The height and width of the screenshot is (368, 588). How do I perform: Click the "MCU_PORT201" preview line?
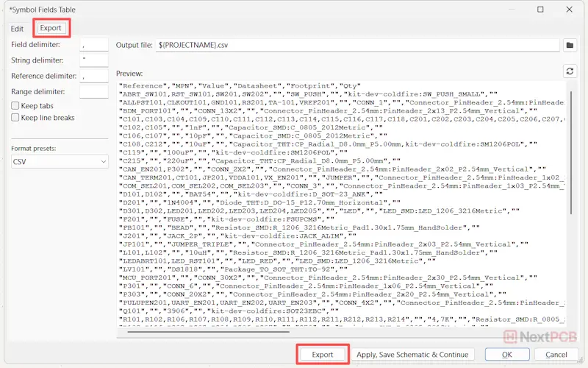(x=328, y=277)
